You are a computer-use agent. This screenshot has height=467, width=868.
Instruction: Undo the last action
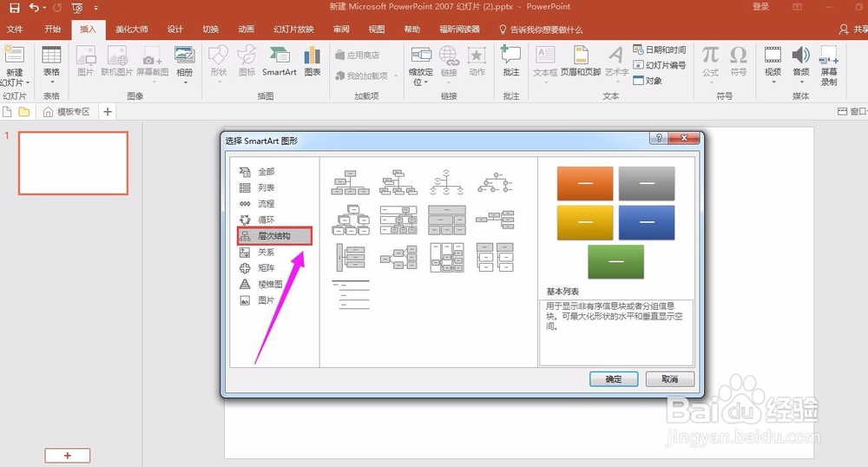(35, 8)
